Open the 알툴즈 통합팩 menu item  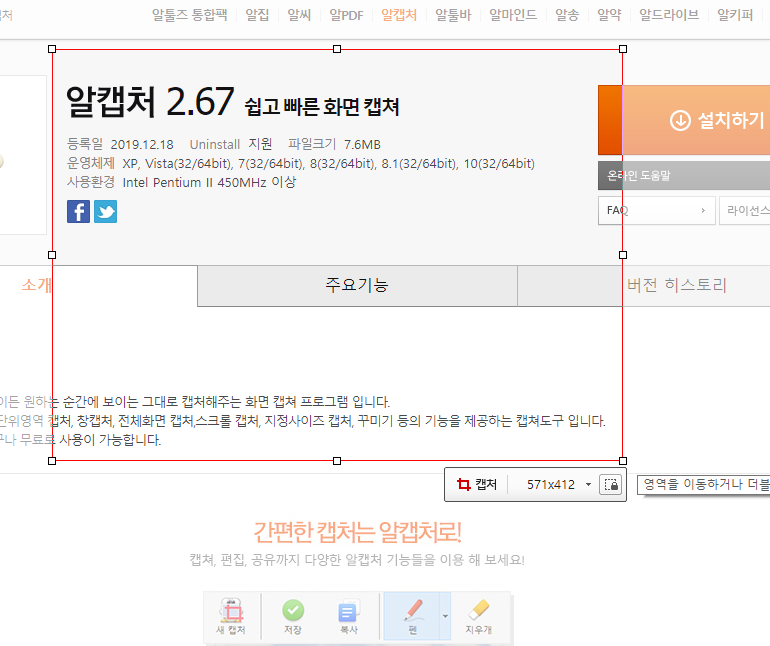click(x=190, y=15)
